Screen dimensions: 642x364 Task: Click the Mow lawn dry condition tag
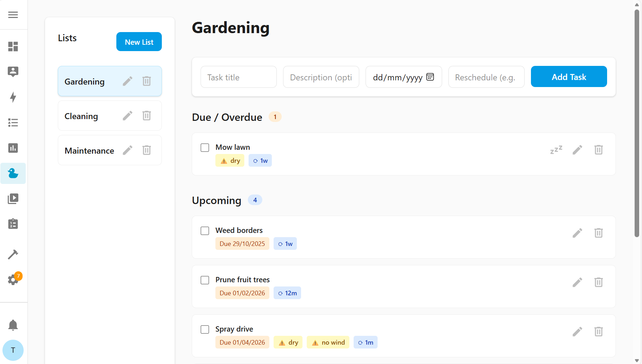pos(230,161)
